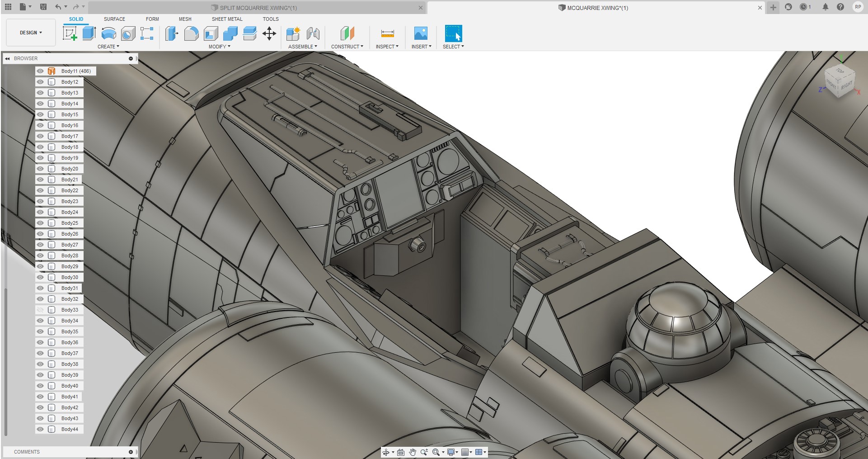Image resolution: width=868 pixels, height=459 pixels.
Task: Click the Pan hand icon
Action: 413,452
